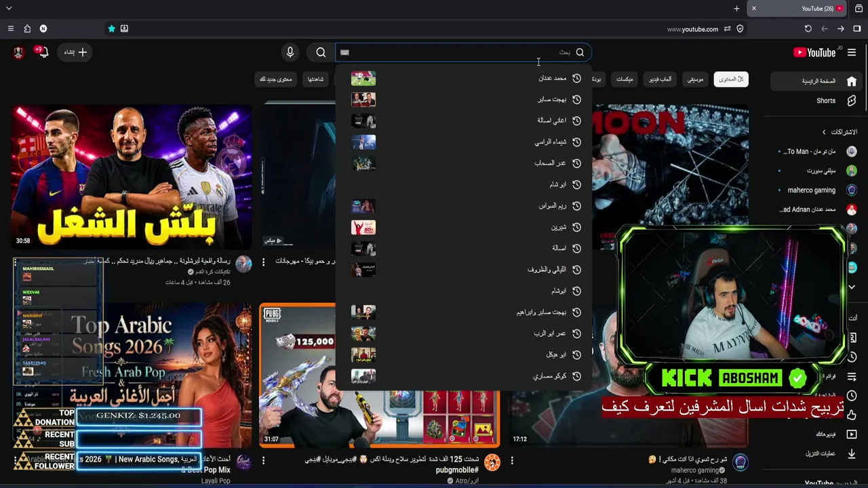Image resolution: width=868 pixels, height=488 pixels.
Task: Choose the بهجت صابر search suggestion
Action: tap(463, 100)
